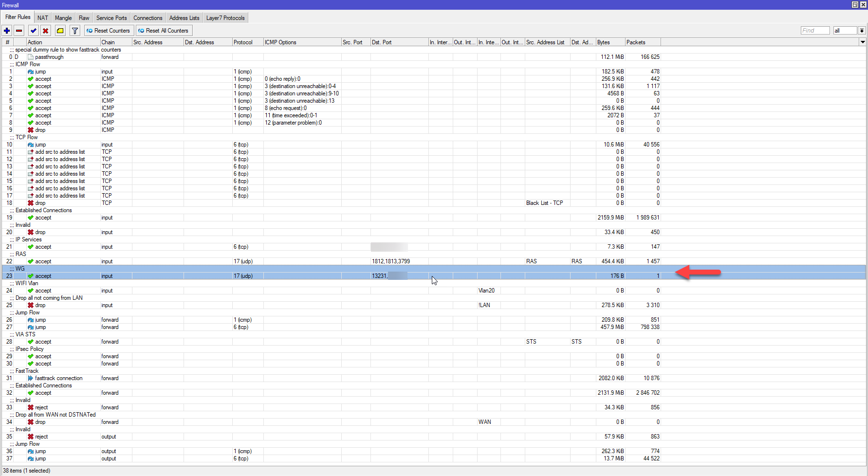Viewport: 868px width, 476px height.
Task: Switch to the Address Lists tab
Action: pyautogui.click(x=184, y=18)
